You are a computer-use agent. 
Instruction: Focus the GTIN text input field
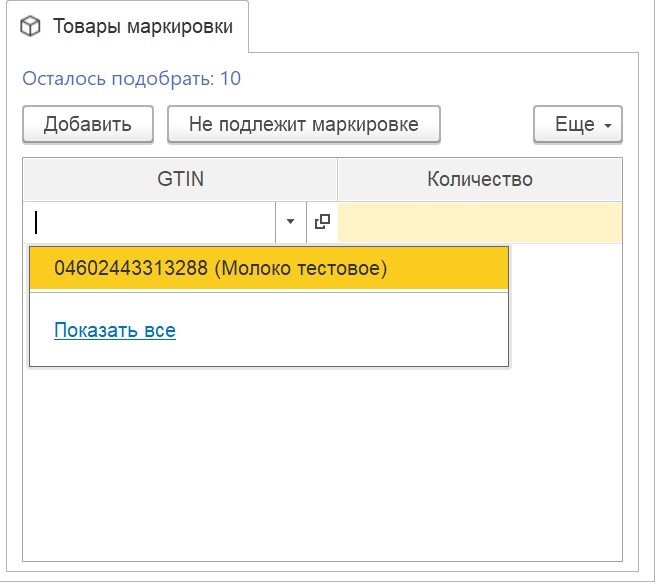149,222
